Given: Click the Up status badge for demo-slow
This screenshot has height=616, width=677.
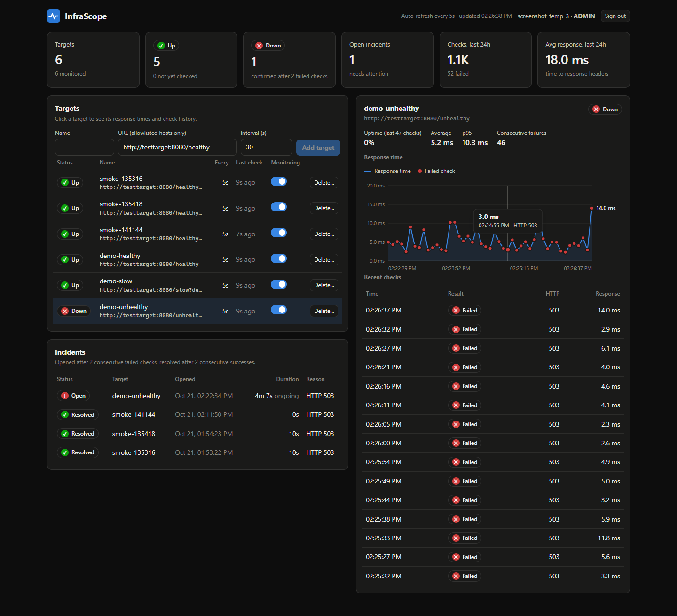Looking at the screenshot, I should click(x=70, y=285).
